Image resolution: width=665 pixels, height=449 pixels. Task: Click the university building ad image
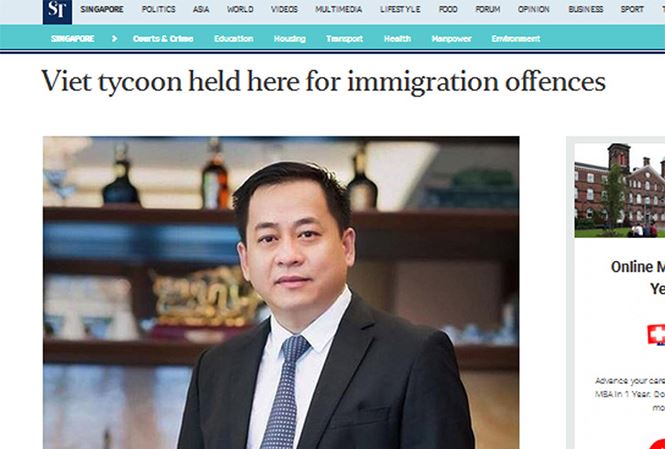tap(620, 190)
